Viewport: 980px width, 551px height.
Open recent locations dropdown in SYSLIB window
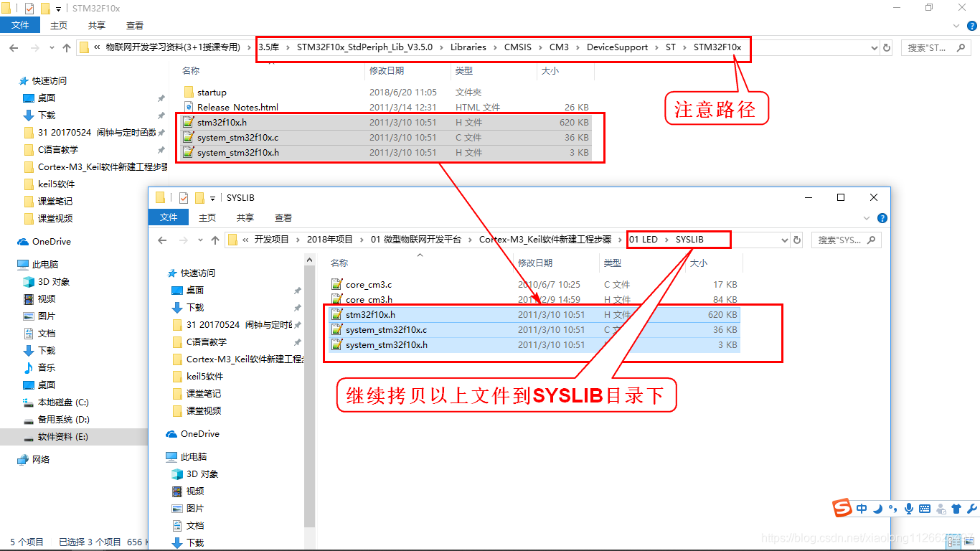(x=201, y=240)
